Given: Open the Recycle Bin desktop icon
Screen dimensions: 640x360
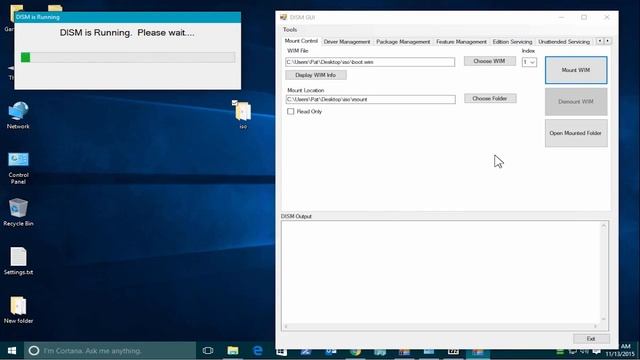Looking at the screenshot, I should point(18,212).
